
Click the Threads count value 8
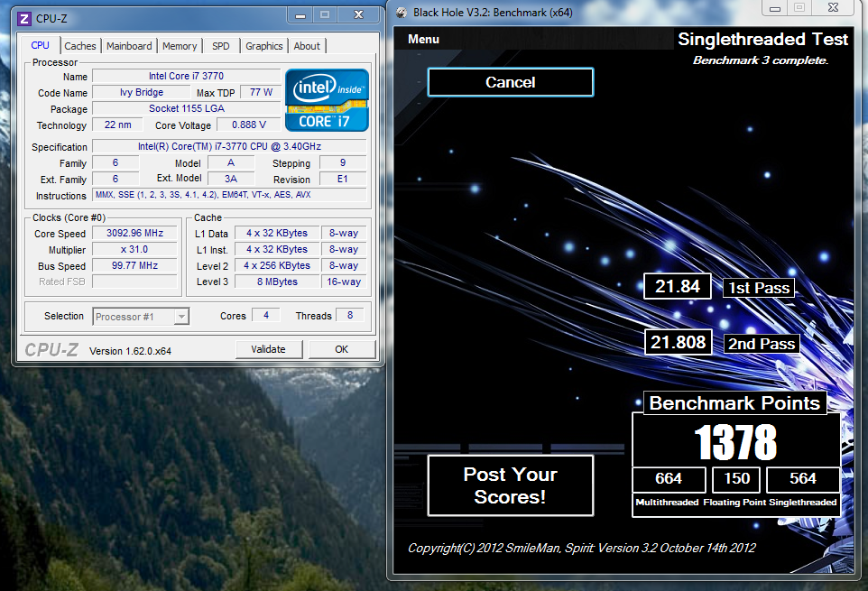pos(350,315)
